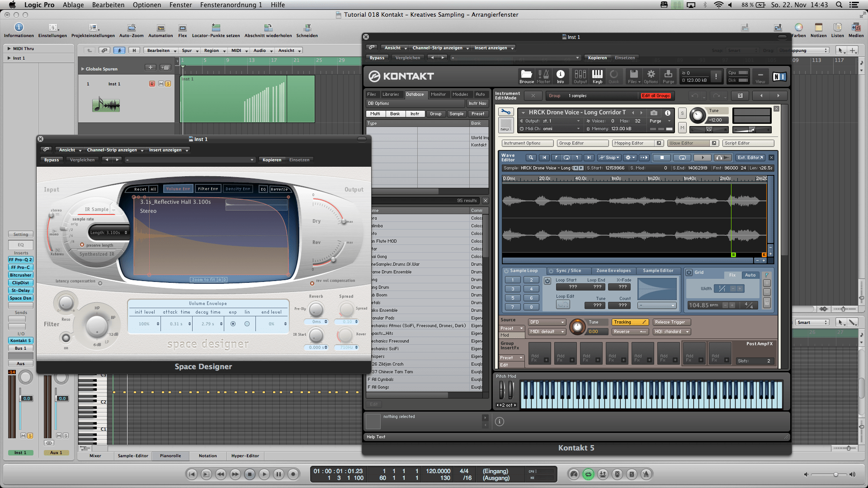Image resolution: width=868 pixels, height=488 pixels.
Task: Open the Fenster menu
Action: (180, 5)
